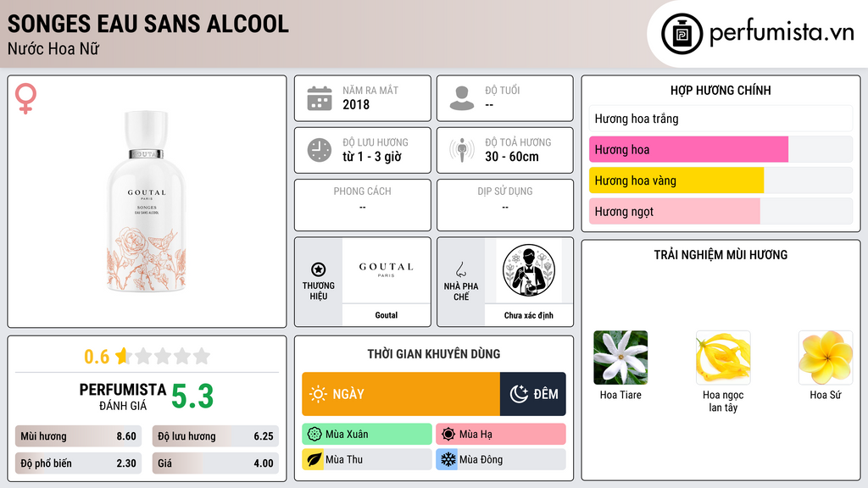Click the perfumista.vn bottle logo icon
Screen dimensions: 868x488
pos(682,34)
